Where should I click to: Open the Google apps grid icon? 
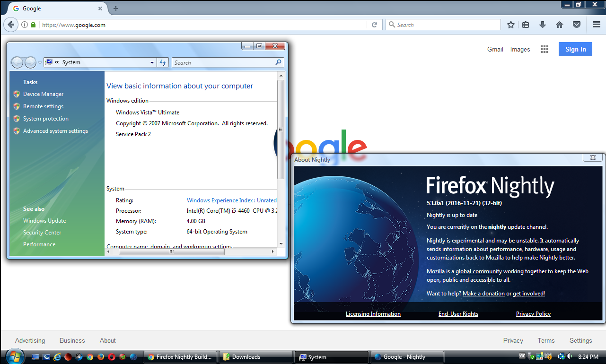[545, 49]
